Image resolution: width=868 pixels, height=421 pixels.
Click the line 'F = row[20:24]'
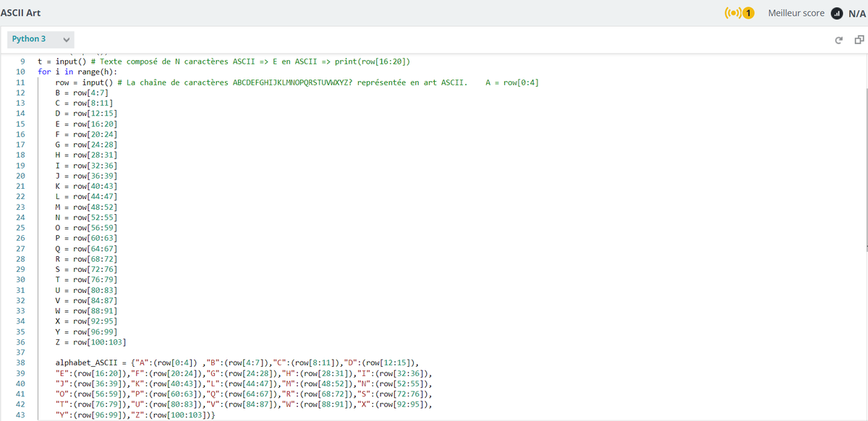click(x=87, y=134)
